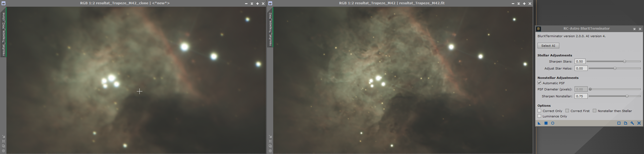The width and height of the screenshot is (644, 154).
Task: Click zoom-to-fit icon in resultat_Trapeze_M42 sidebar
Action: click(x=270, y=141)
